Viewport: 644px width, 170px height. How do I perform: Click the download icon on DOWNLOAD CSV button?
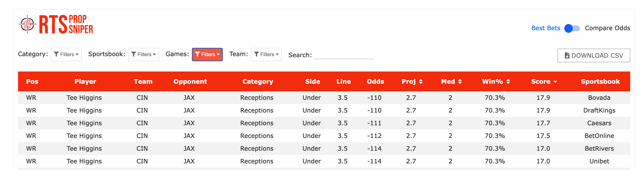click(567, 55)
